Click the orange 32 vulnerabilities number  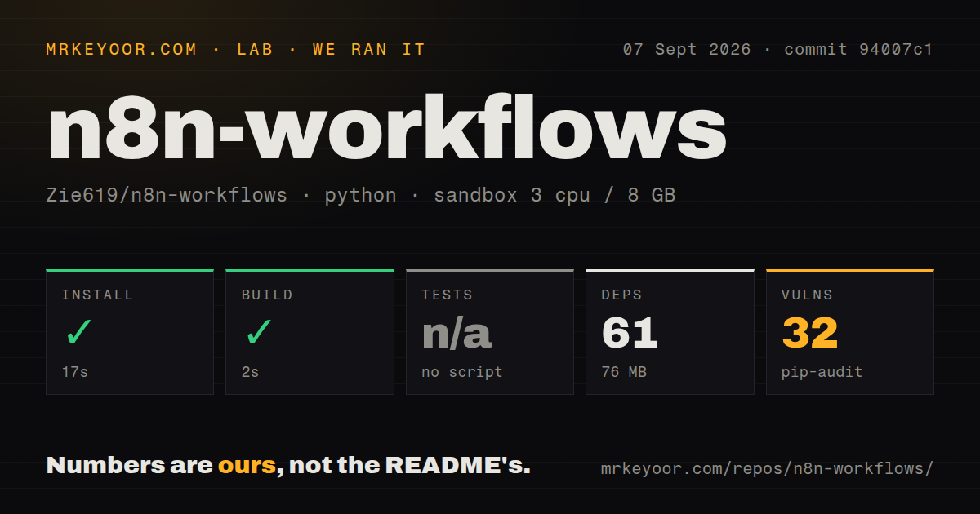coord(810,333)
